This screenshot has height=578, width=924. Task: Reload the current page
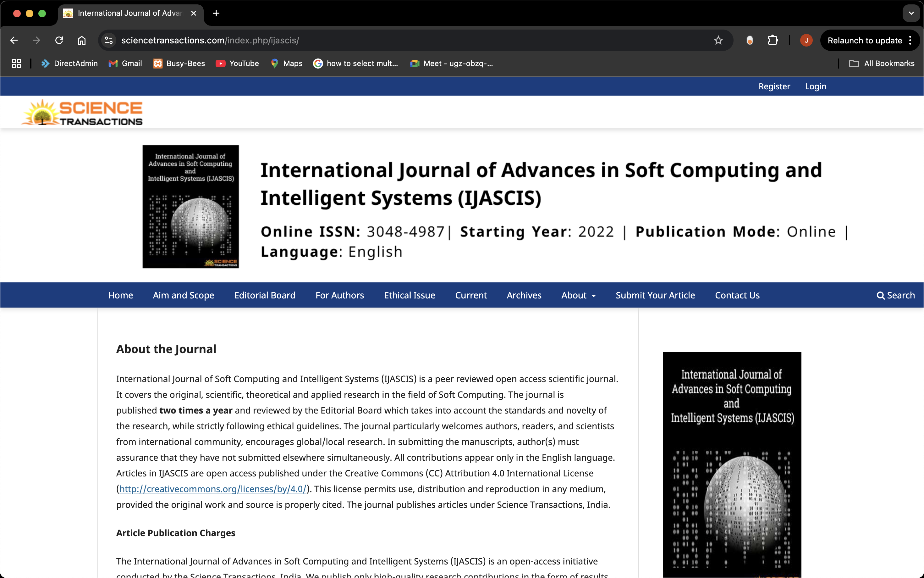point(59,40)
